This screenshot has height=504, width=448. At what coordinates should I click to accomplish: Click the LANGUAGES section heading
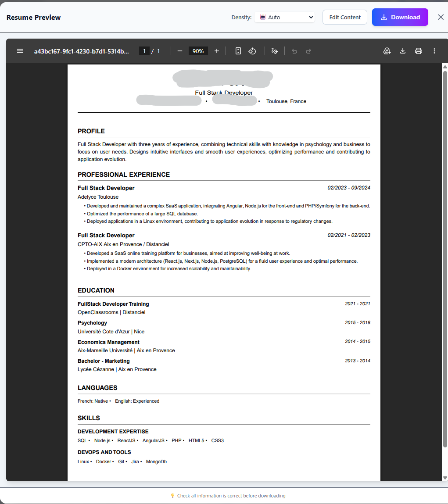point(97,388)
